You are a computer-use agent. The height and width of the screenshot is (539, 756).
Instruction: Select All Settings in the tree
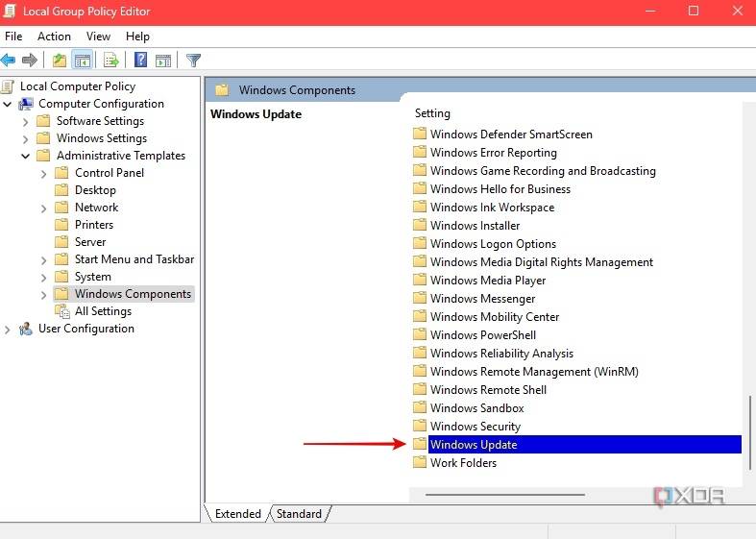(x=103, y=311)
